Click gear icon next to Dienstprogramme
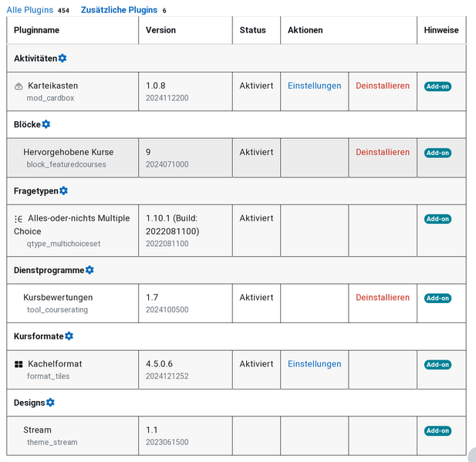The height and width of the screenshot is (462, 476). tap(89, 270)
